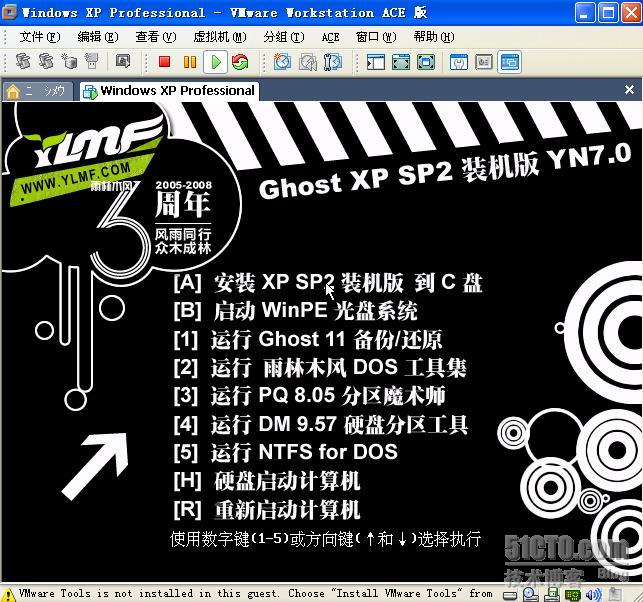Click the network adapter status bar icon
The width and height of the screenshot is (643, 602).
573,594
